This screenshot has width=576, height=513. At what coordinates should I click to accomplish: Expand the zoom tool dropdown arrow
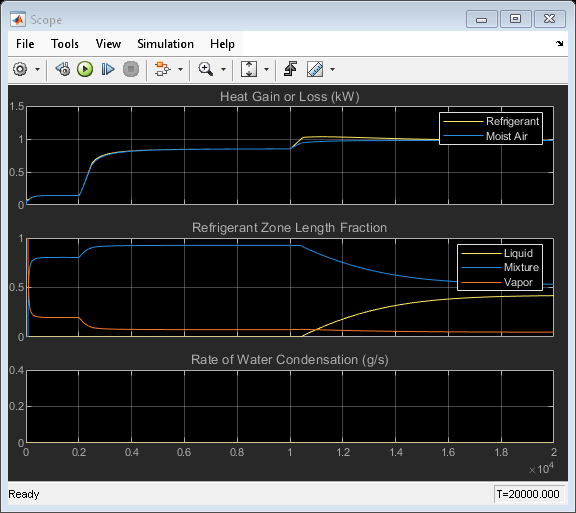(x=223, y=69)
